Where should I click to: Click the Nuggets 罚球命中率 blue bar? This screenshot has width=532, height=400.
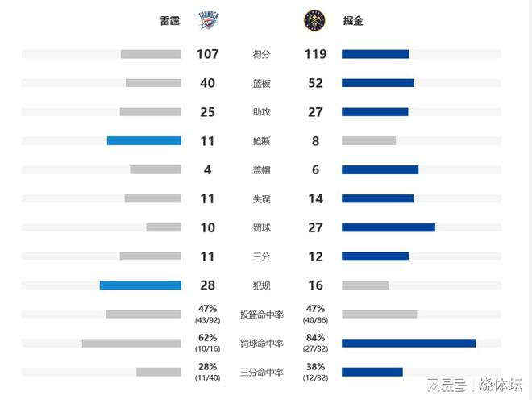coord(409,343)
